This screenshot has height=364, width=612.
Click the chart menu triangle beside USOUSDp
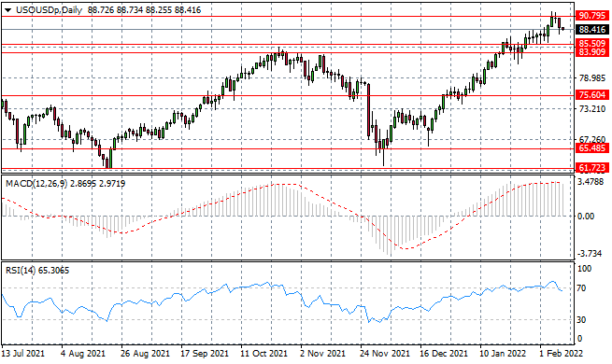(x=8, y=10)
